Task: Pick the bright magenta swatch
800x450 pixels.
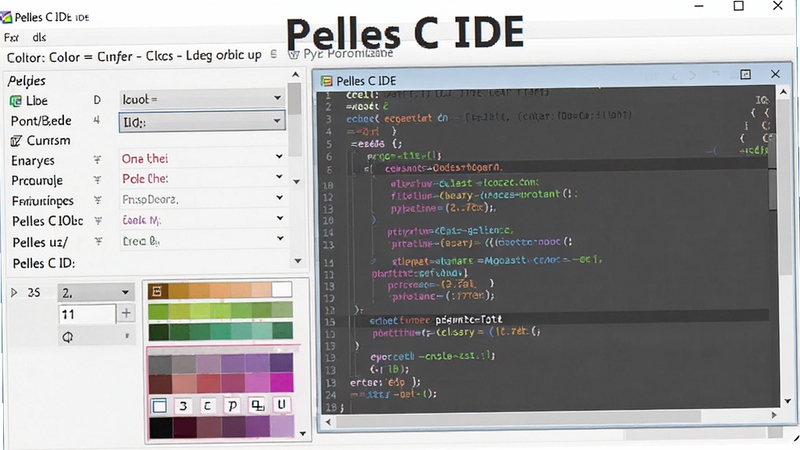Action: click(x=281, y=382)
